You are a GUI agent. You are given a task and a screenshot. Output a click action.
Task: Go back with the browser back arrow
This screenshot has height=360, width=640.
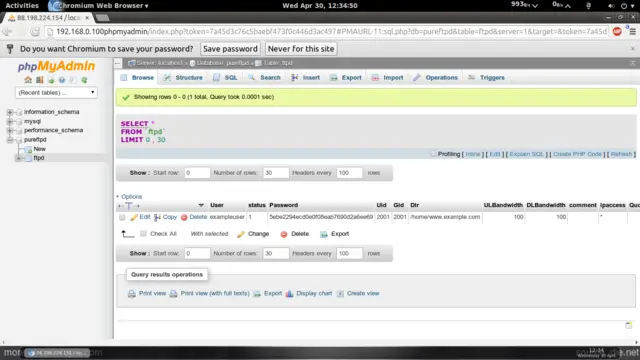[x=7, y=31]
